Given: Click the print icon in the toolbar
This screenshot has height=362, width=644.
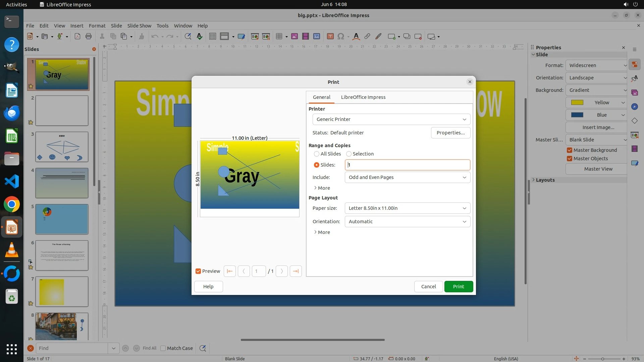Looking at the screenshot, I should [x=89, y=36].
